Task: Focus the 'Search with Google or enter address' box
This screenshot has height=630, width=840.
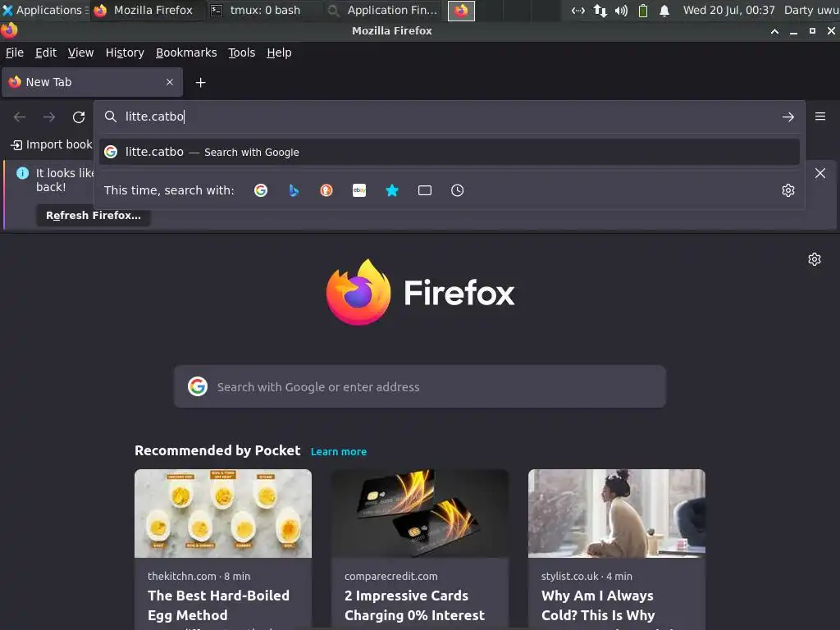Action: coord(420,387)
